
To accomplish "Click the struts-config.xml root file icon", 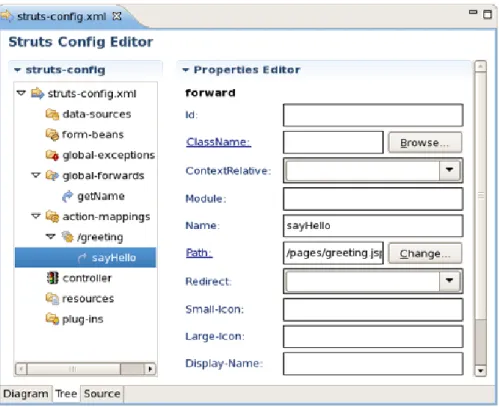I will (x=37, y=94).
